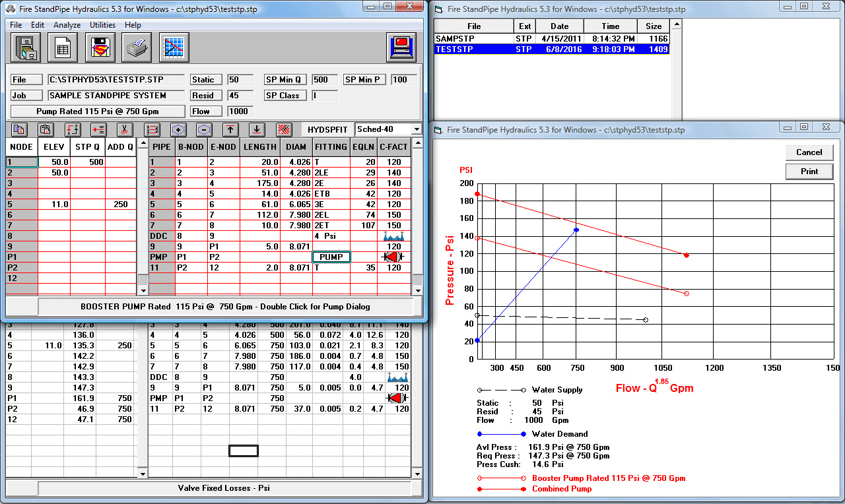The height and width of the screenshot is (504, 845).
Task: Insert a row with the red insert-arrow icon
Action: (x=98, y=130)
